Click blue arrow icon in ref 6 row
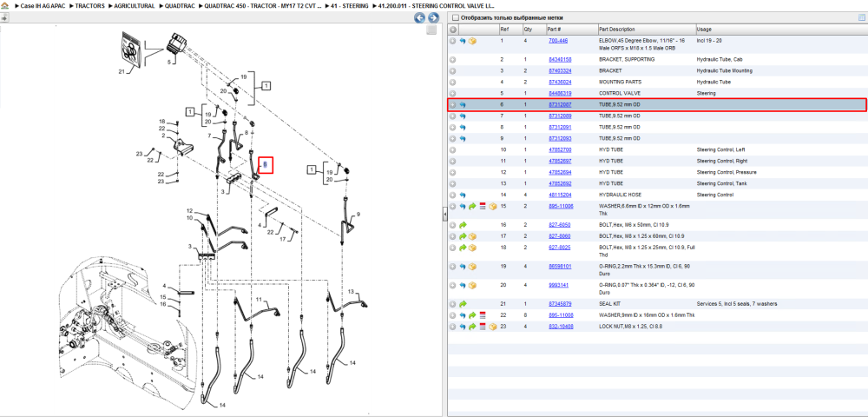This screenshot has width=868, height=417. 463,104
